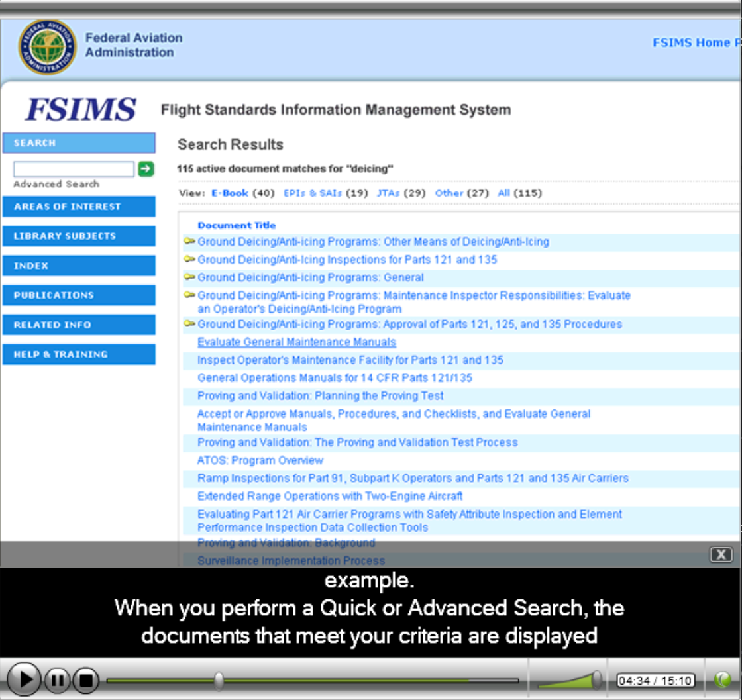
Task: Open Evaluating Part 121 Air Carrier Programs document
Action: 409,521
